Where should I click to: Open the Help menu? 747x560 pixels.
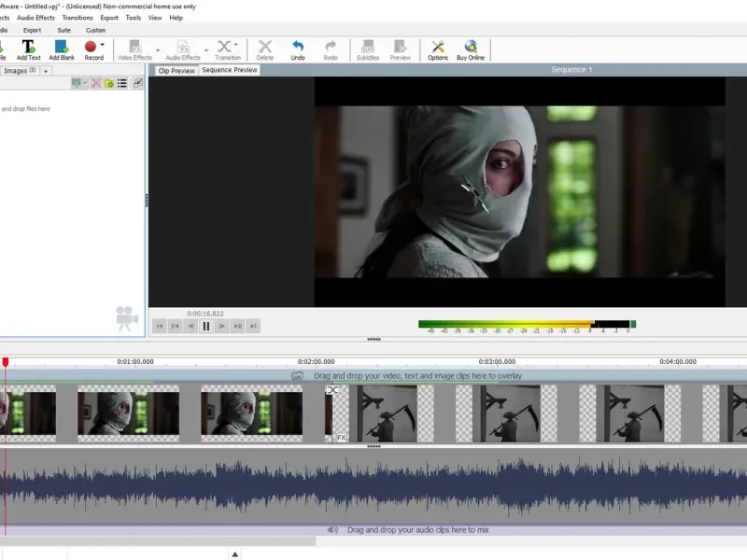176,18
